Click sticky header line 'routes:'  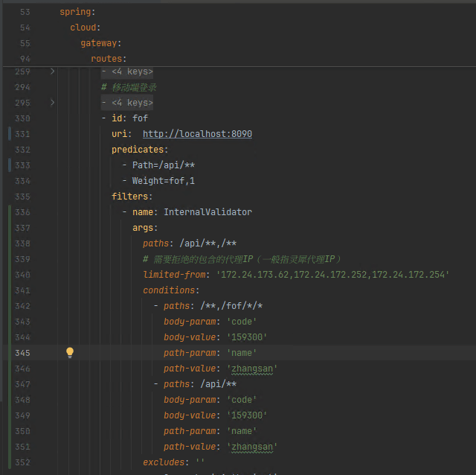(x=109, y=59)
